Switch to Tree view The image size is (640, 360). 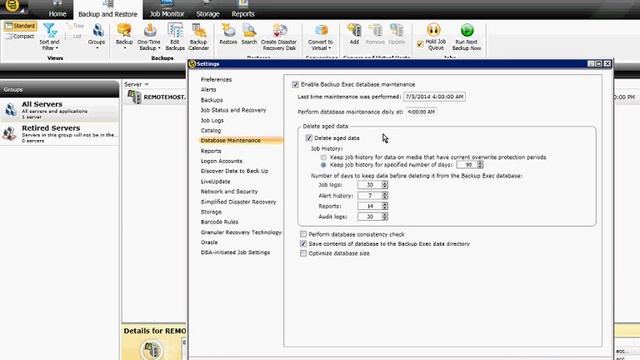pos(76,26)
